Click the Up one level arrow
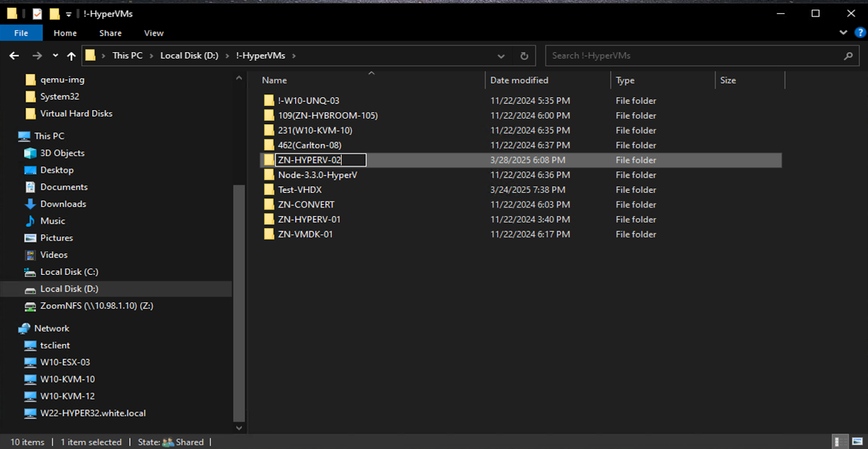Viewport: 868px width, 449px height. 71,56
